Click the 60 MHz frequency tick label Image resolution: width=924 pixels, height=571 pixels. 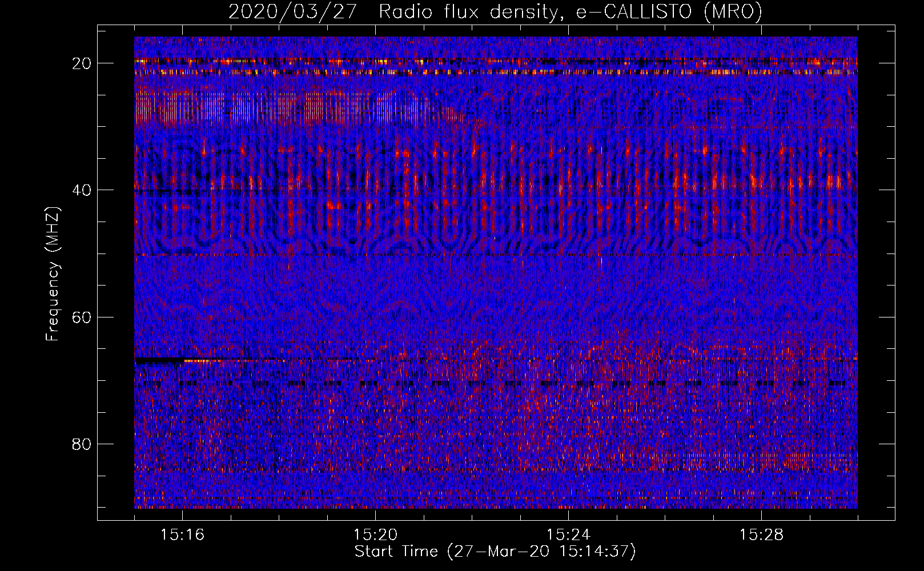[82, 317]
